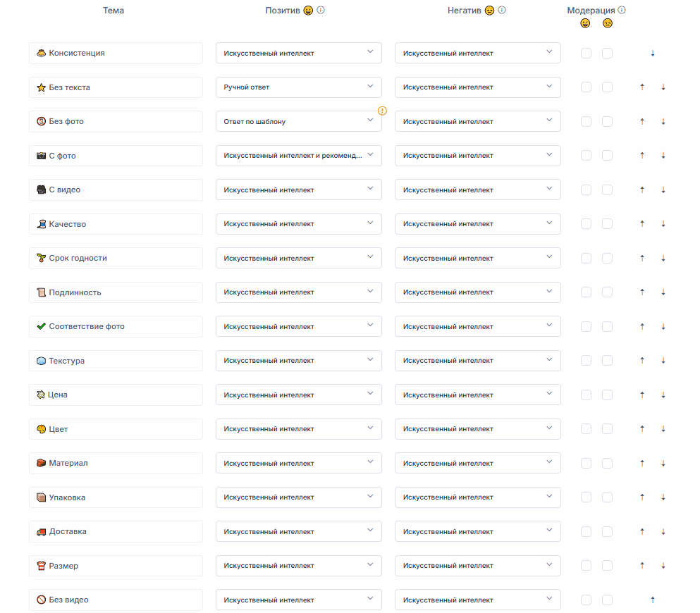Screen dimensions: 700x613
Task: Move Подлинность row down
Action: pos(663,292)
